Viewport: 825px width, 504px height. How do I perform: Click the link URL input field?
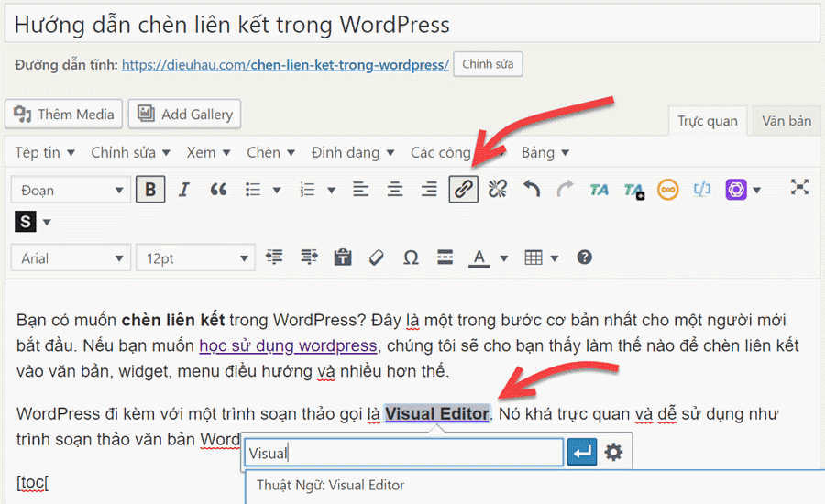click(x=404, y=453)
